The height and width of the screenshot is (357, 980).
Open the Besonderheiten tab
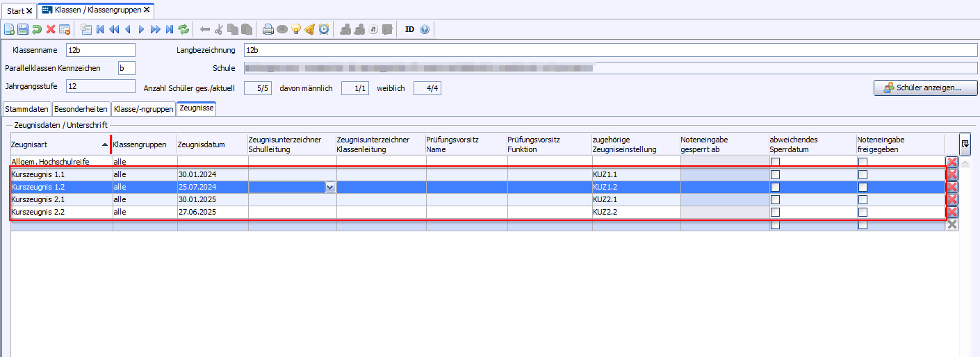point(81,109)
